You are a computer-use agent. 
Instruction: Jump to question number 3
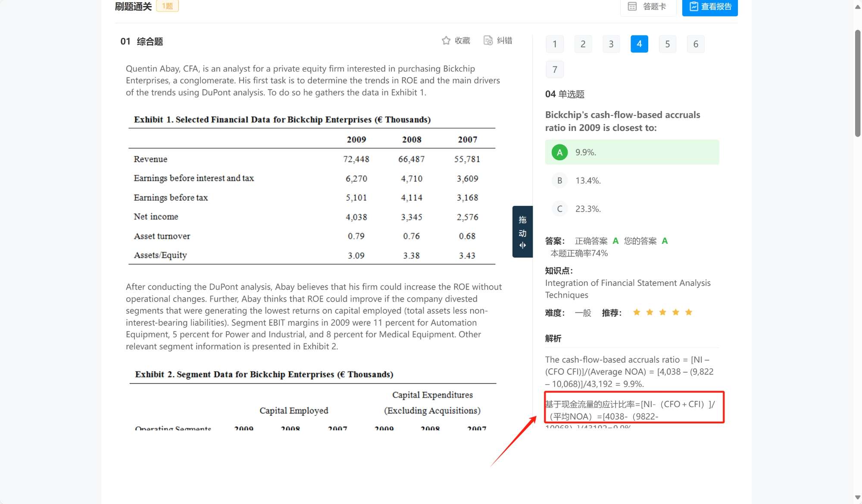coord(611,44)
